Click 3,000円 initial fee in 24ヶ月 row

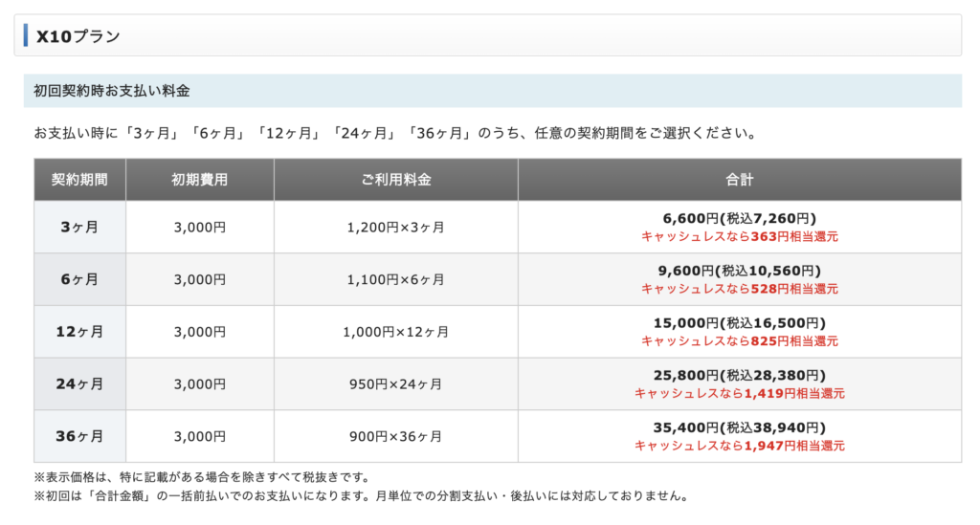pyautogui.click(x=200, y=383)
